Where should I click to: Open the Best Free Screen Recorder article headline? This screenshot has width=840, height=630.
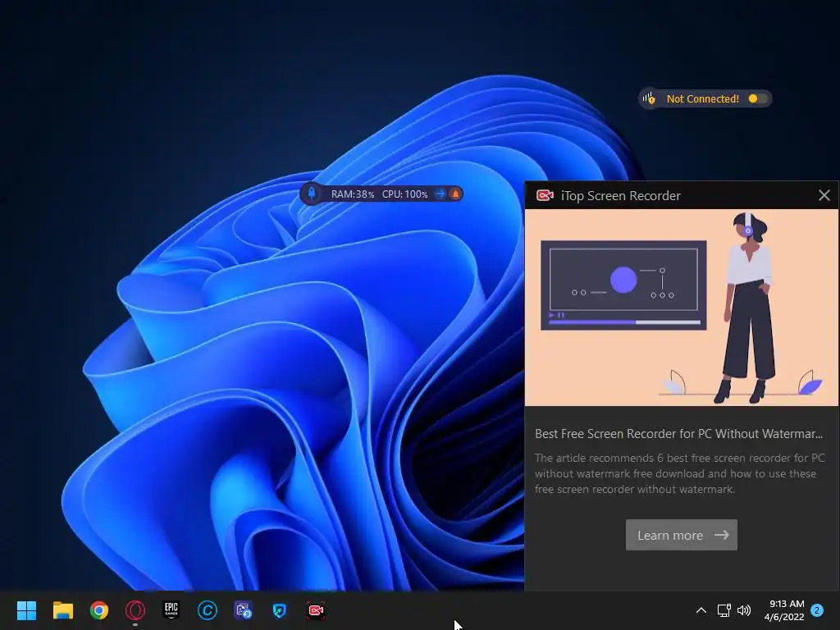[678, 434]
